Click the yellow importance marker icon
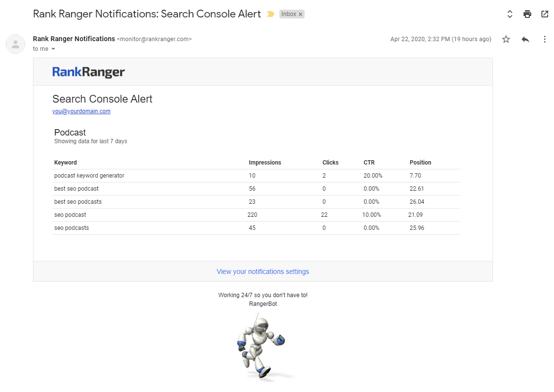The image size is (554, 392). pyautogui.click(x=271, y=14)
